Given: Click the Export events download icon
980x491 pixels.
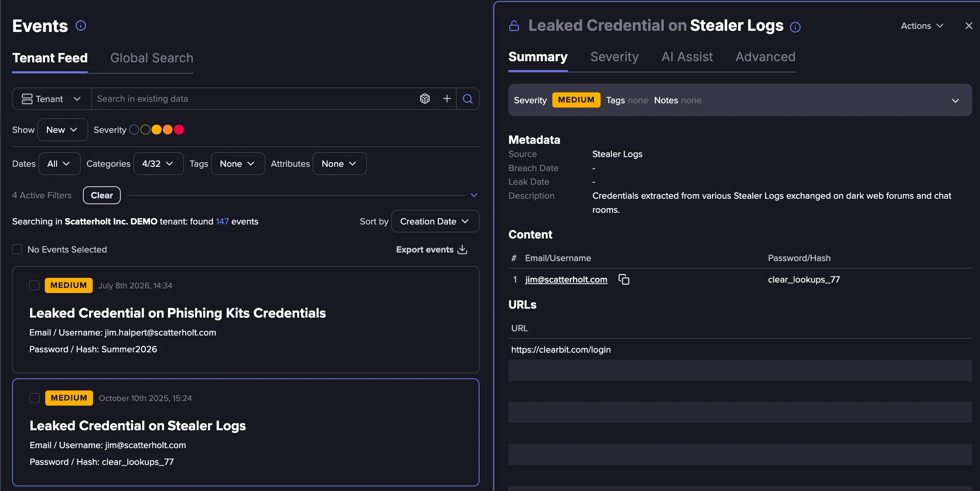Looking at the screenshot, I should pyautogui.click(x=462, y=249).
